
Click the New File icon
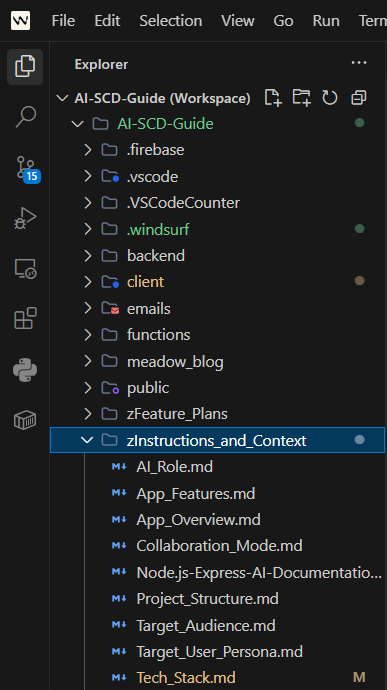pos(273,98)
